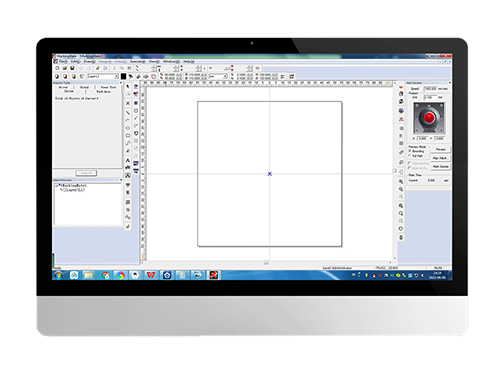Select the ellipse drawing tool
Viewport: 500px width, 375px height.
[x=128, y=128]
